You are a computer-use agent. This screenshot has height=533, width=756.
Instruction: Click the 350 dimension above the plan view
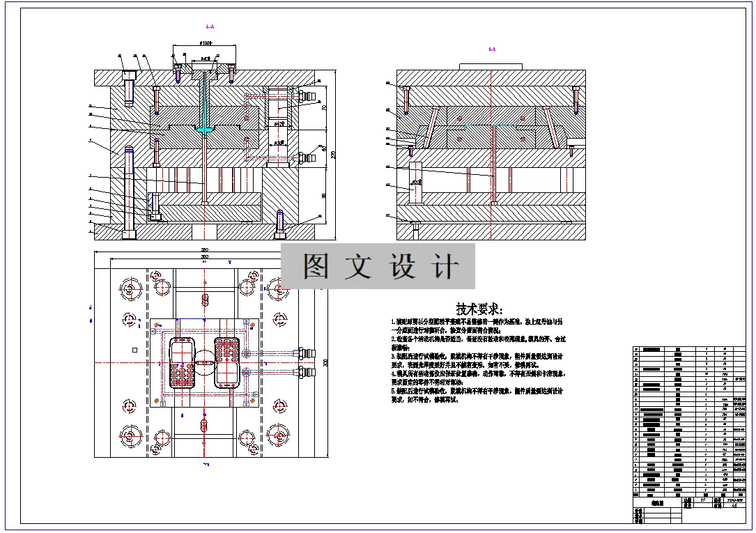[x=205, y=250]
